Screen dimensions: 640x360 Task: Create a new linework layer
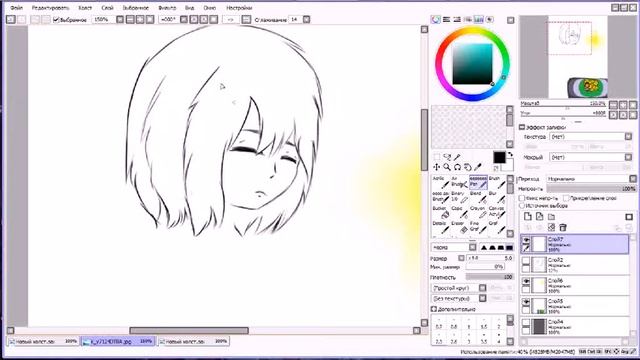pyautogui.click(x=540, y=216)
